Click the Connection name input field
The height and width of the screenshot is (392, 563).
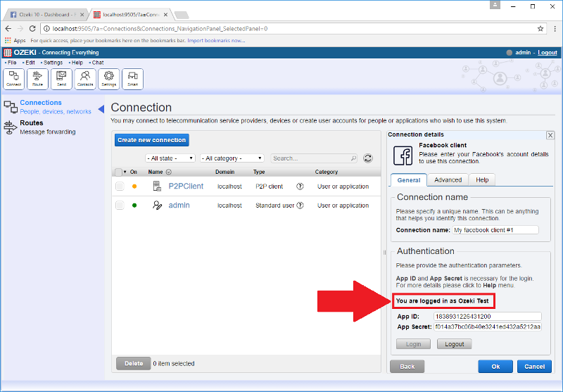[495, 230]
